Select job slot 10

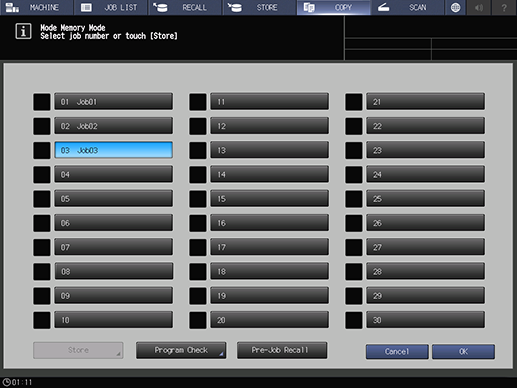(114, 320)
